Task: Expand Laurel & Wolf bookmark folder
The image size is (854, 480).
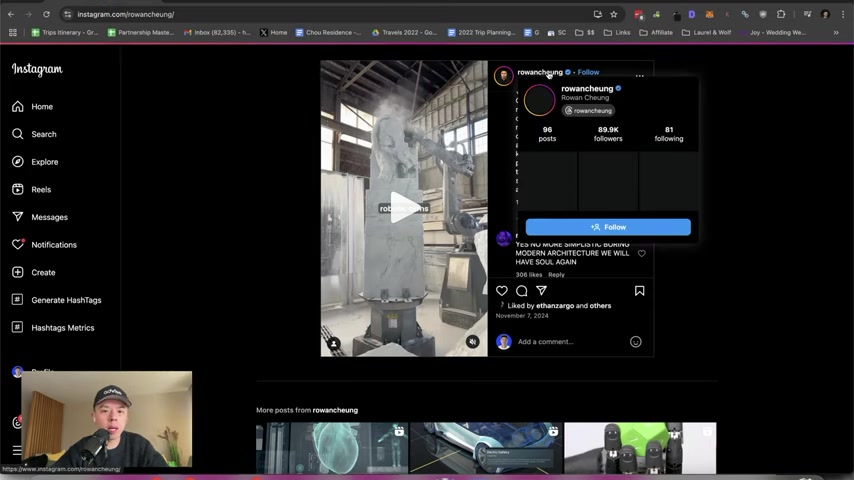Action: 706,33
